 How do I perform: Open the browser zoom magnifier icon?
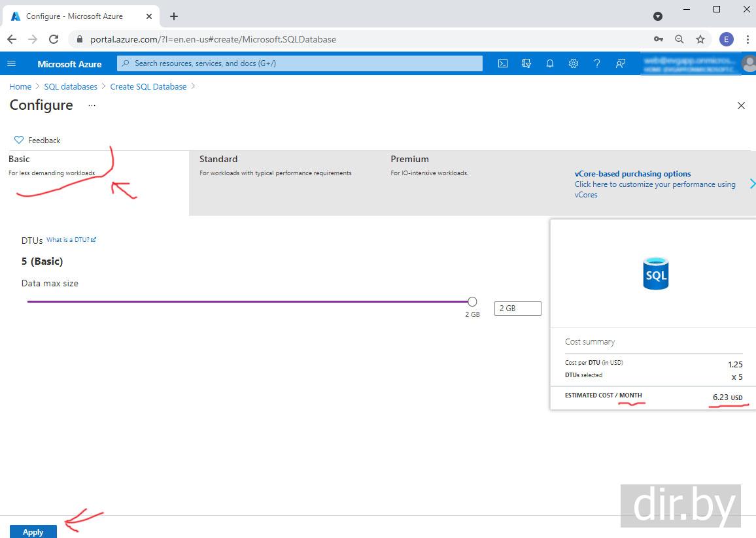coord(679,39)
